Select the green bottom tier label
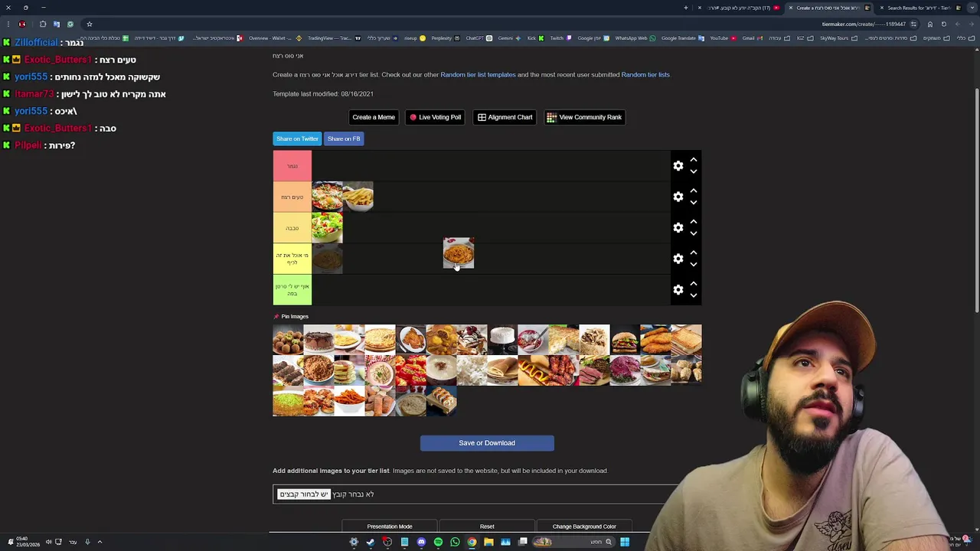This screenshot has height=551, width=980. tap(292, 290)
